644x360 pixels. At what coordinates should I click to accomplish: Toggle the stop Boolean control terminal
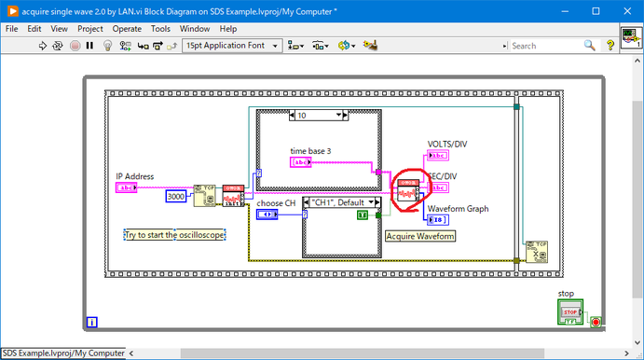coord(570,312)
